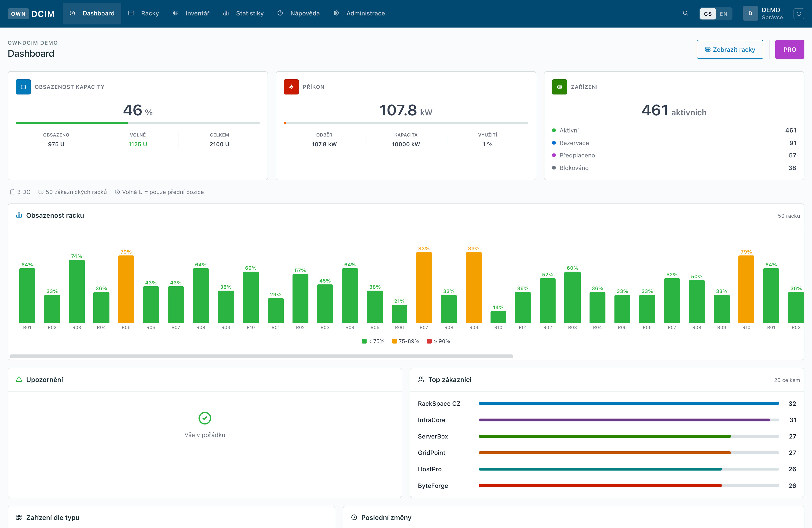The height and width of the screenshot is (528, 812).
Task: Open the Dashboard menu item
Action: (x=92, y=13)
